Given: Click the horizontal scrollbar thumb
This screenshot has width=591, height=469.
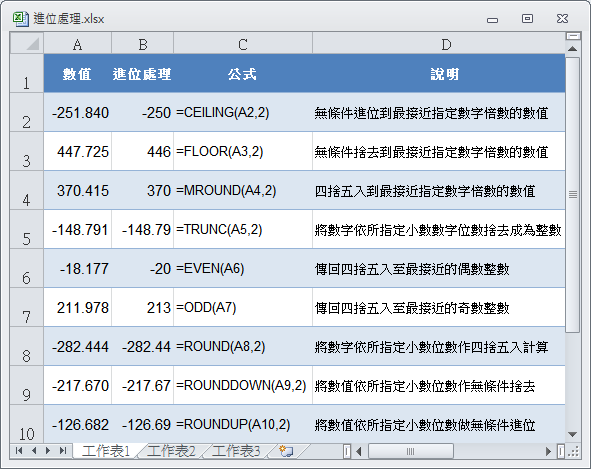Looking at the screenshot, I should (410, 451).
